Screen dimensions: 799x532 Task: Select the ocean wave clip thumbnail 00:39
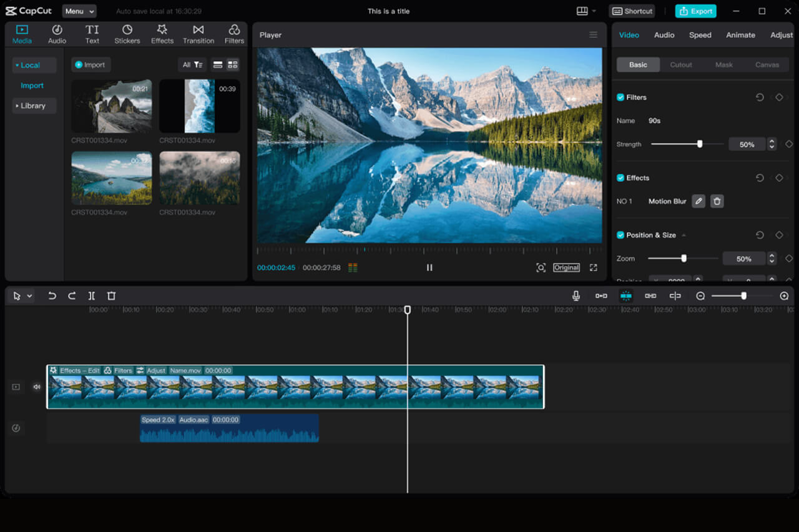[x=200, y=106]
